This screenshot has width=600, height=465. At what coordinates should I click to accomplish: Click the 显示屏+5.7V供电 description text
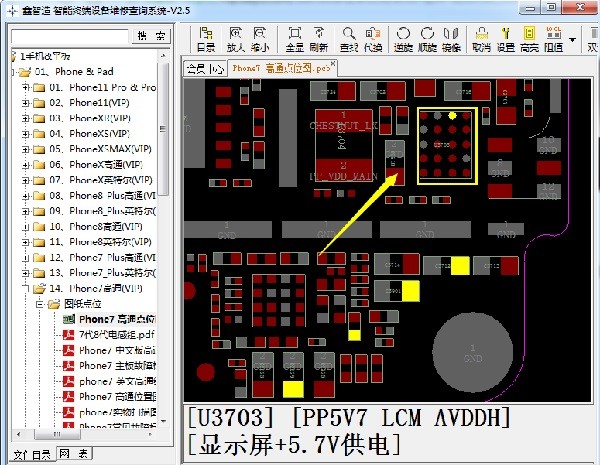[x=293, y=445]
